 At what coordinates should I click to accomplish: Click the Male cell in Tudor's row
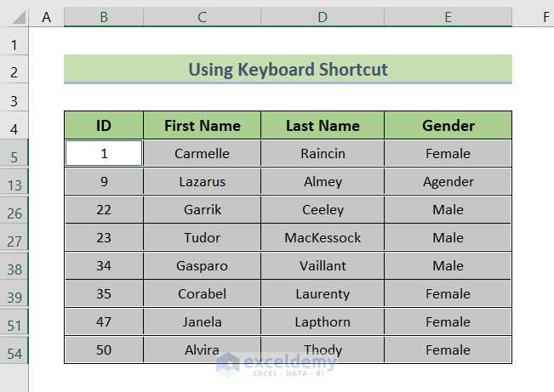click(448, 237)
